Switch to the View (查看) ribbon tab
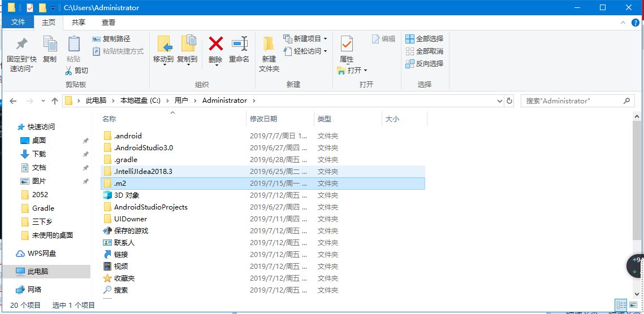Image resolution: width=644 pixels, height=314 pixels. tap(109, 23)
